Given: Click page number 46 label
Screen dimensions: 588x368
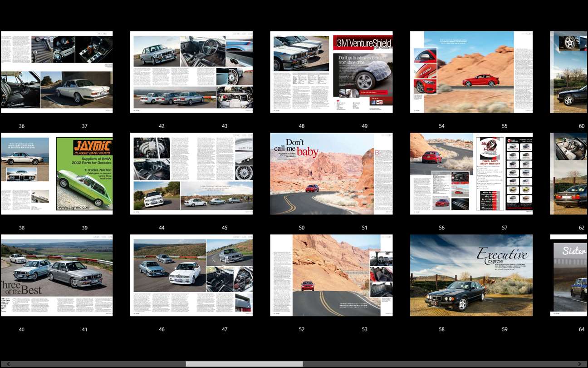Looking at the screenshot, I should pyautogui.click(x=162, y=329).
